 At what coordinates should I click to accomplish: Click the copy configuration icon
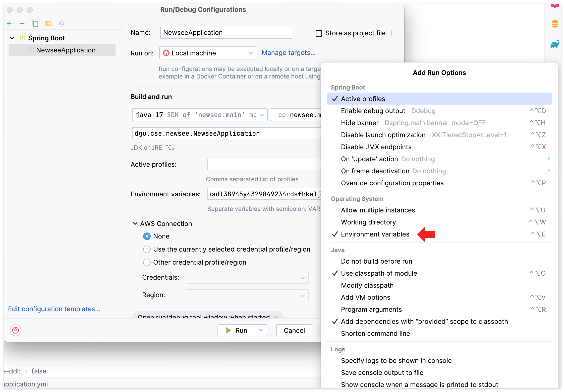[x=35, y=23]
